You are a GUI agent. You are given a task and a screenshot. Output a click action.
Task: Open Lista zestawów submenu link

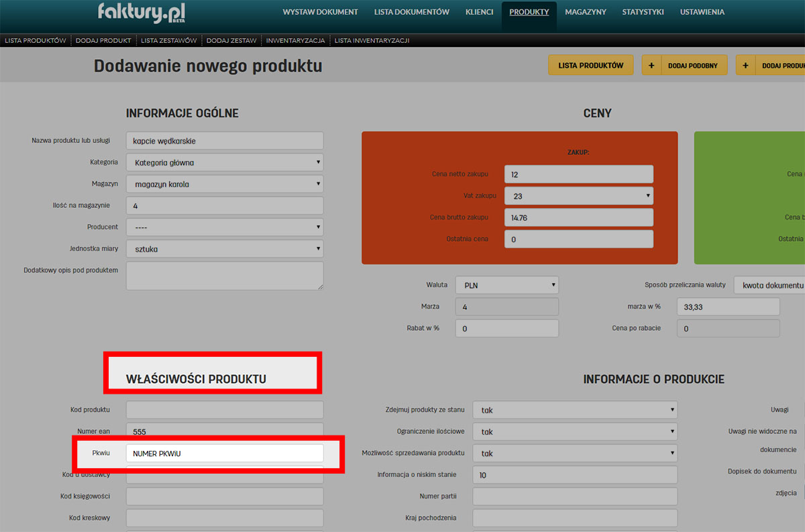click(168, 40)
